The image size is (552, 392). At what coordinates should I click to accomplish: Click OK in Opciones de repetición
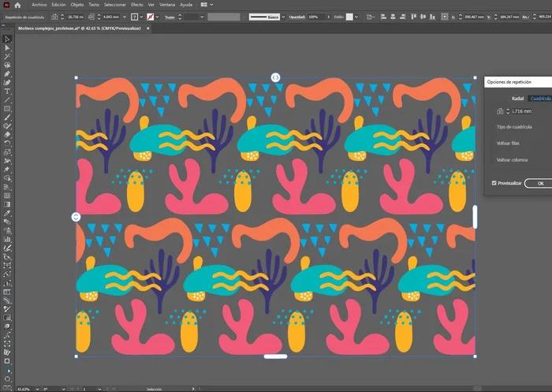539,183
